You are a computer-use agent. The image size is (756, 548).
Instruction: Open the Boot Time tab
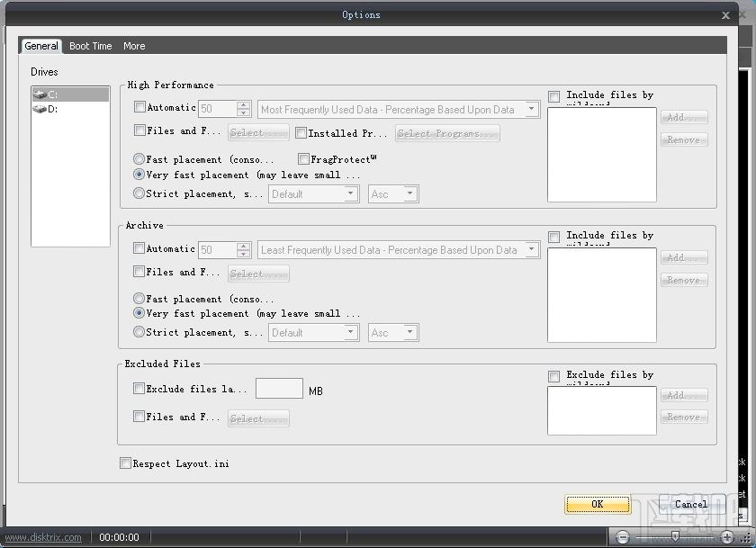91,46
